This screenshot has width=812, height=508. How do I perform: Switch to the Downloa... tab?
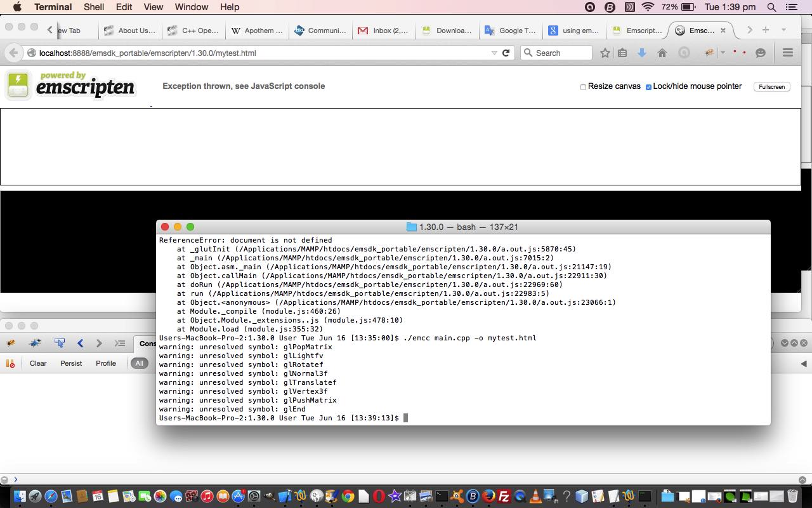447,30
